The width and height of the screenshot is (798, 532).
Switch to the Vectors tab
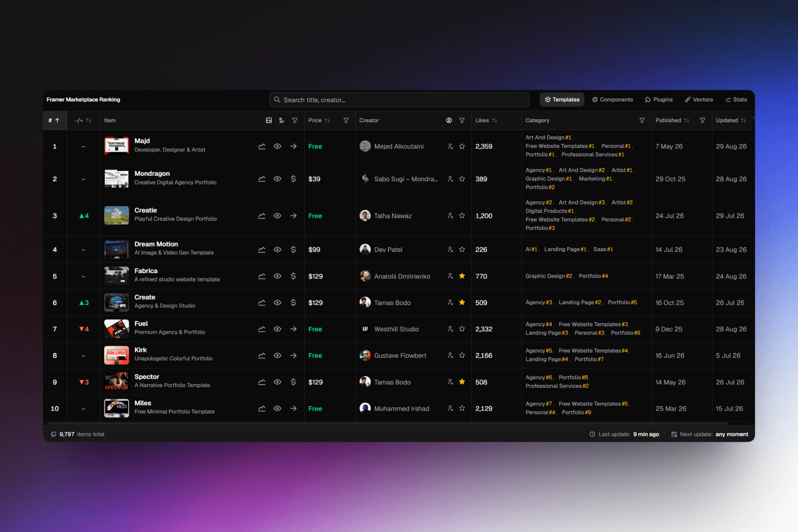[699, 100]
